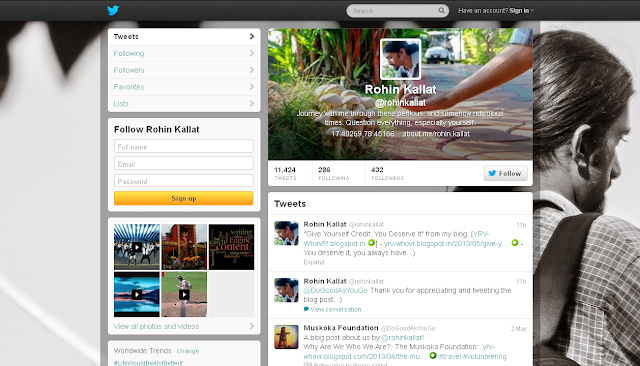Click the @DoGoodAsYouGo mention link
The image size is (640, 366).
[336, 291]
